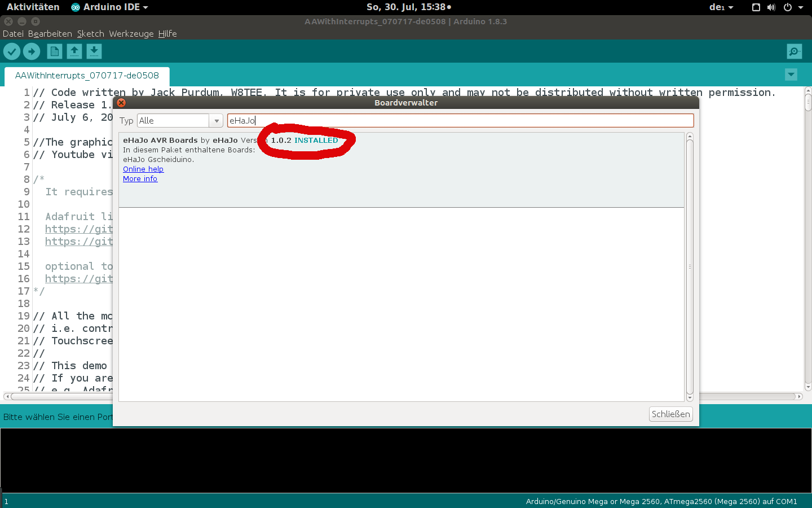Click the editor horizontal scrollbar left arrow
Image resolution: width=812 pixels, height=508 pixels.
(7, 396)
